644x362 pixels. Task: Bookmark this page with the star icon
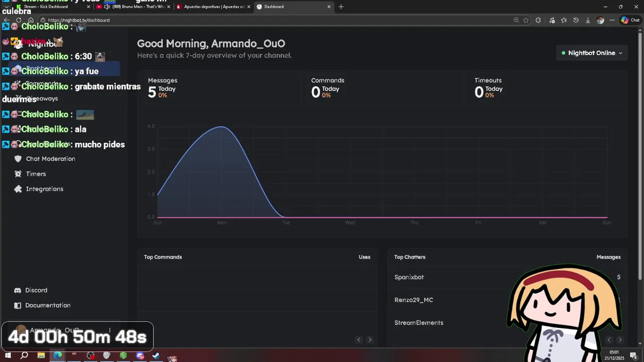pos(526,20)
